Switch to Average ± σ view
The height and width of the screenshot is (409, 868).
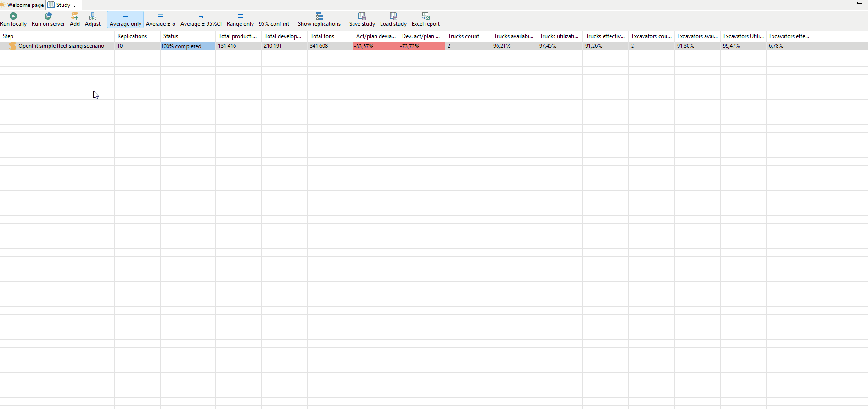coord(161,20)
